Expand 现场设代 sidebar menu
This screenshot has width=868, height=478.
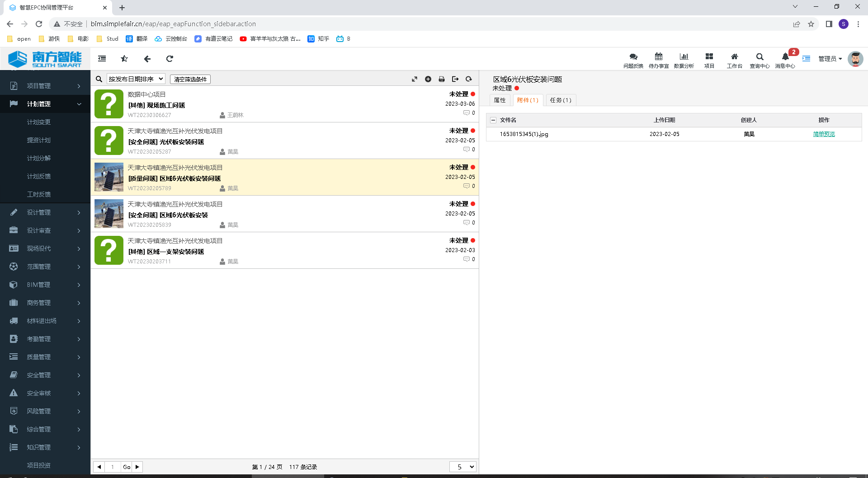tap(45, 248)
